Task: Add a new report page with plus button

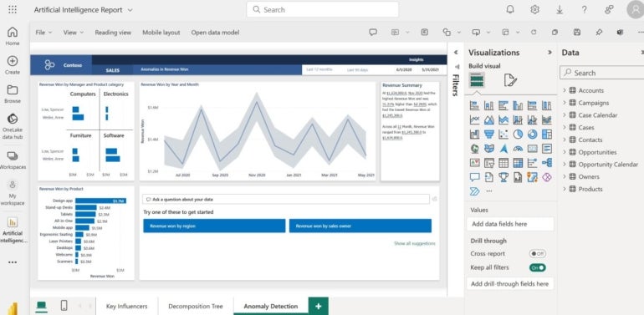Action: pyautogui.click(x=319, y=306)
